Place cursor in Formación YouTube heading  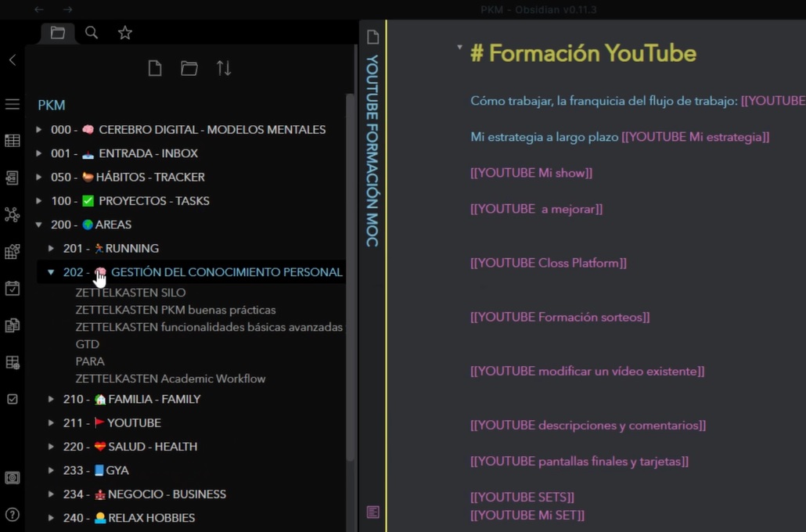point(584,53)
